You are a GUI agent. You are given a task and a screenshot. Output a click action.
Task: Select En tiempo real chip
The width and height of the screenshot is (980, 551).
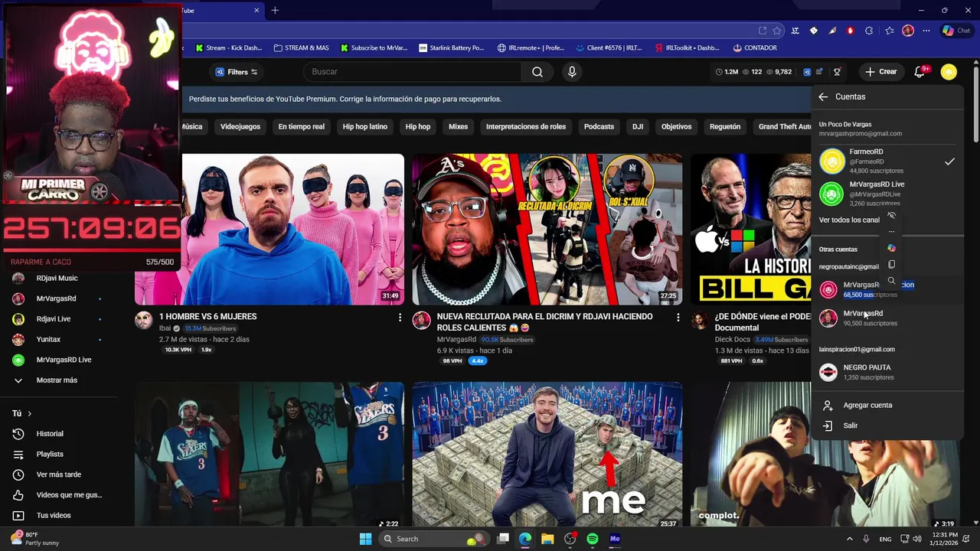tap(301, 126)
